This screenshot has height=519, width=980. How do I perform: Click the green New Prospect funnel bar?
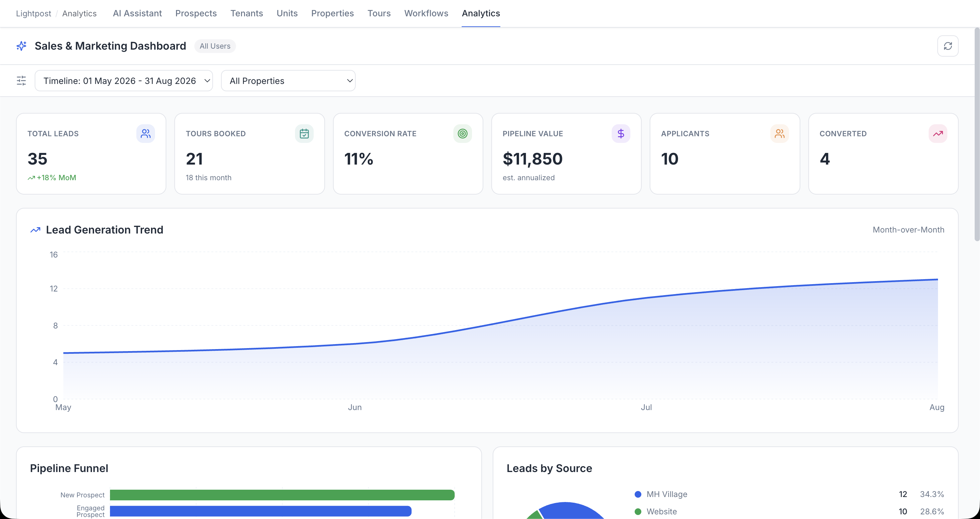click(x=282, y=495)
